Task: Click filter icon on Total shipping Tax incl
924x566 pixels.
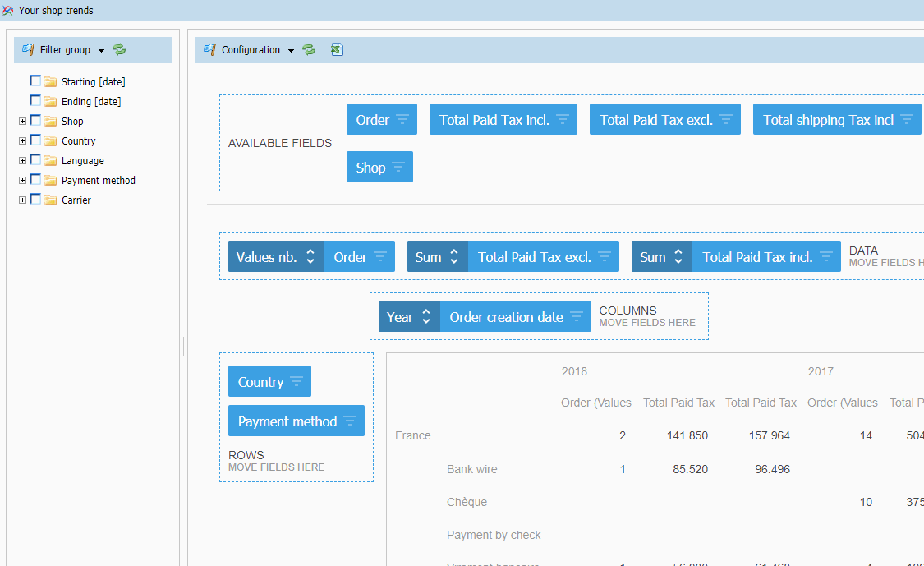Action: click(x=907, y=120)
